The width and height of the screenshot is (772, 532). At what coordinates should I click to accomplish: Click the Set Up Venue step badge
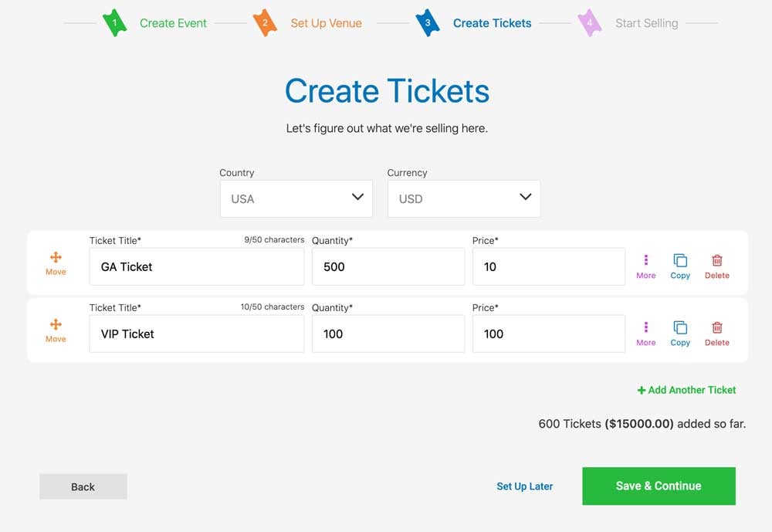pos(266,22)
